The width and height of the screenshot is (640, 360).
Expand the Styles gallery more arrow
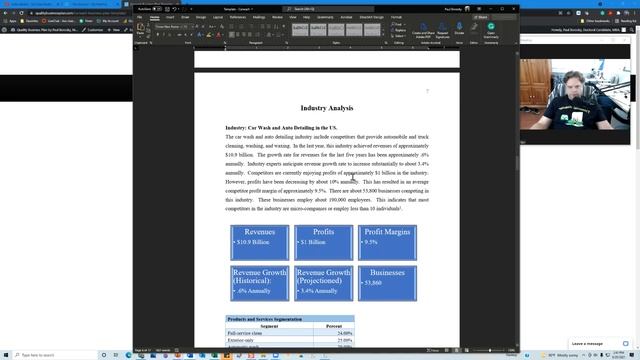pos(383,35)
